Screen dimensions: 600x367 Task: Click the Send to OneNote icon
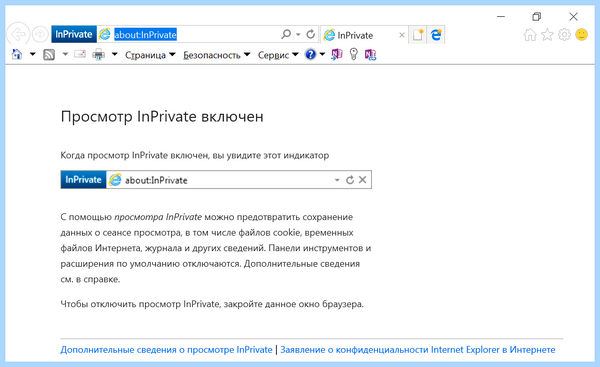pyautogui.click(x=337, y=55)
